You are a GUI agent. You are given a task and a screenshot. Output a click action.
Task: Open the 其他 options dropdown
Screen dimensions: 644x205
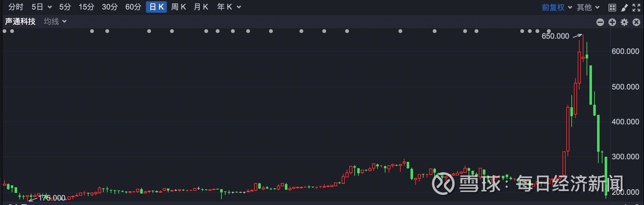[x=588, y=7]
